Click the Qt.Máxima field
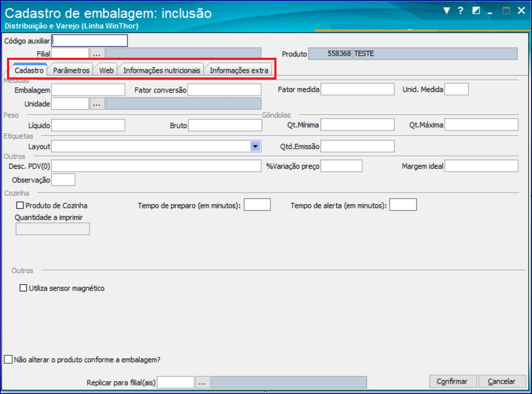The image size is (532, 394). pos(481,125)
